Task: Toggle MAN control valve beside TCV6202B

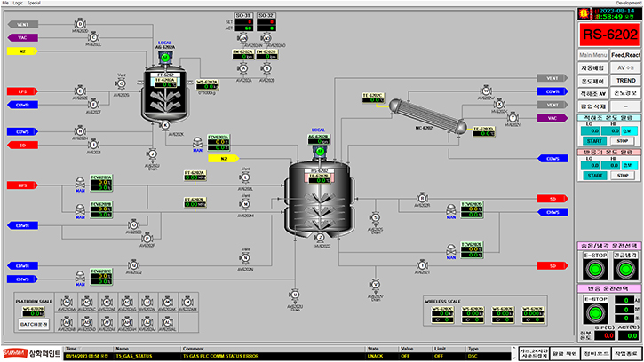Action: [x=80, y=210]
